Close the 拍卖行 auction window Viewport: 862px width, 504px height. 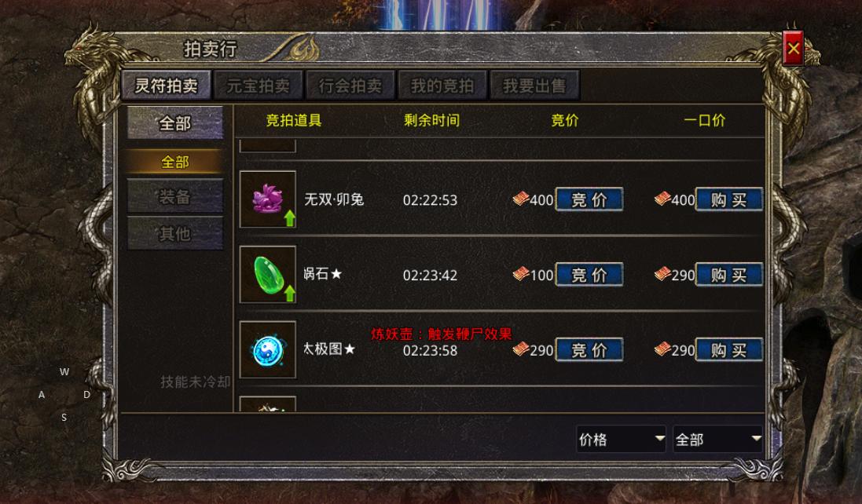click(x=793, y=49)
